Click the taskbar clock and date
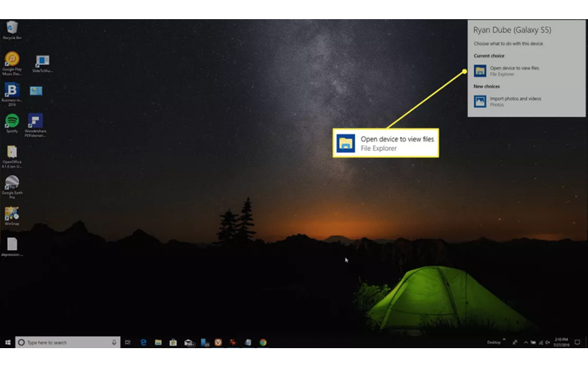 561,342
